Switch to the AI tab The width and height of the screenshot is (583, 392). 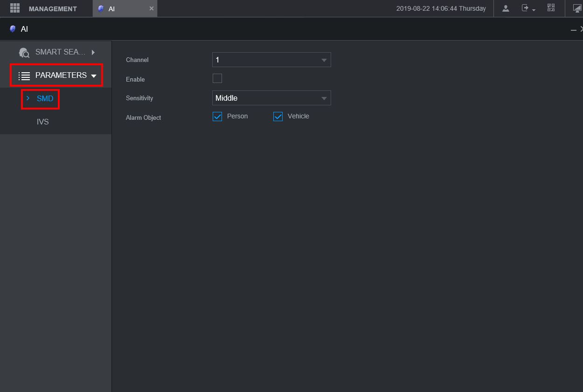125,8
